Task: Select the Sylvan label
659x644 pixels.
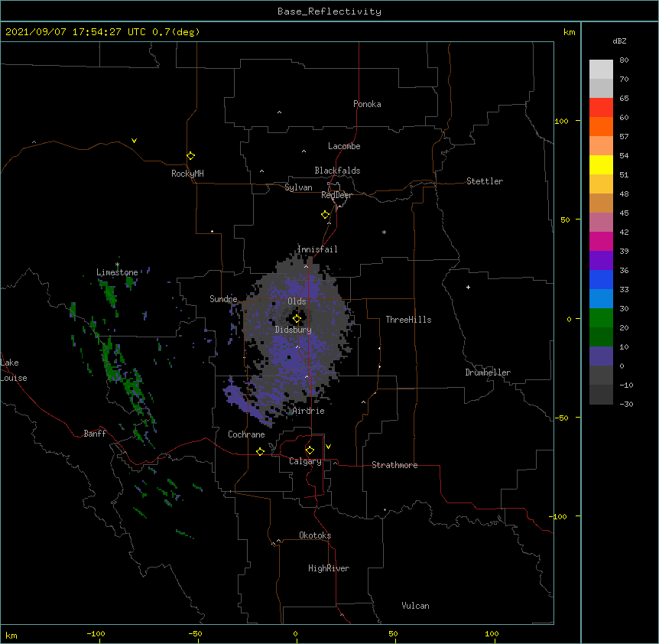Action: click(x=298, y=187)
